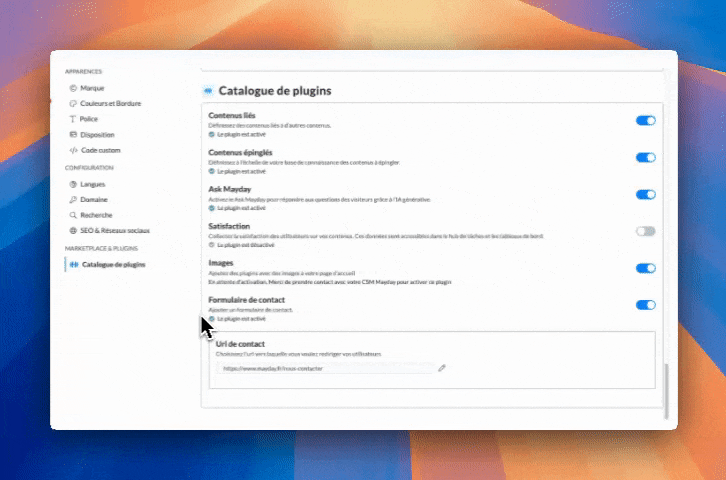
Task: Click the Couleurs et Bordure palette icon
Action: 73,103
